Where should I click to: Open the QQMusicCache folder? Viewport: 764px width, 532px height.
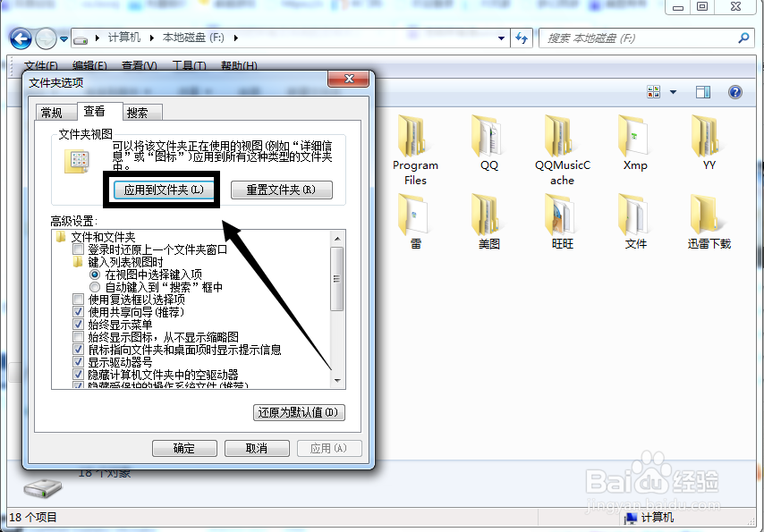click(x=563, y=149)
